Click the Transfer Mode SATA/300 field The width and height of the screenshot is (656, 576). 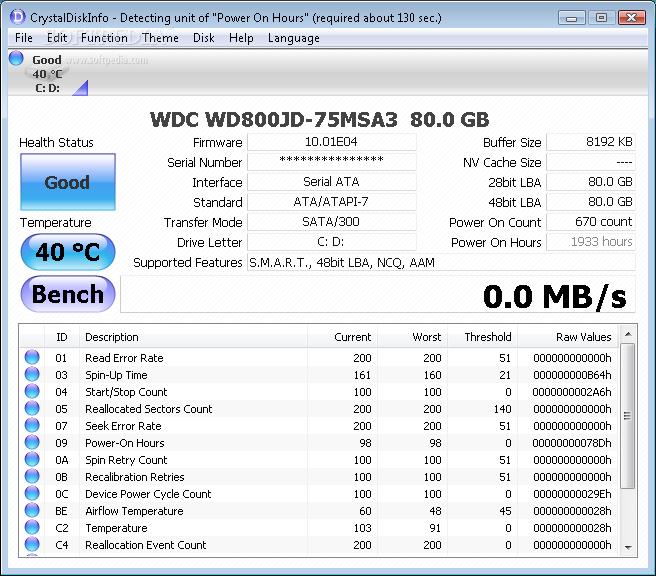click(332, 222)
